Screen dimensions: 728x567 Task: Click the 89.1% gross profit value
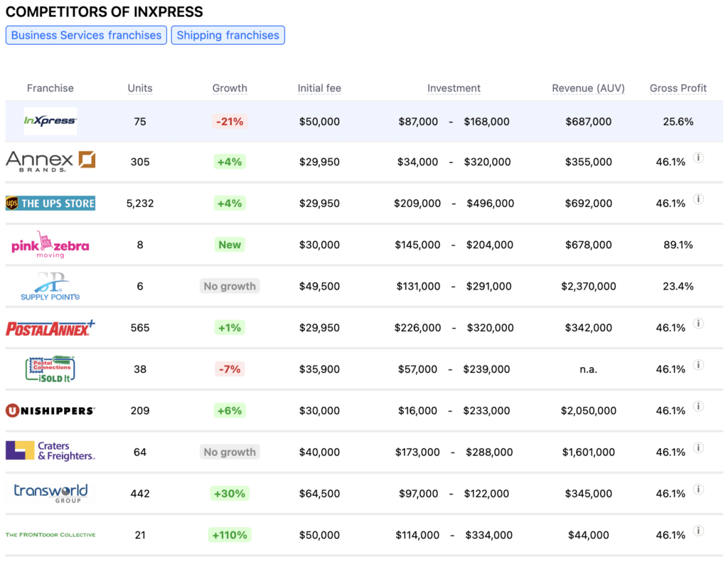[x=678, y=245]
